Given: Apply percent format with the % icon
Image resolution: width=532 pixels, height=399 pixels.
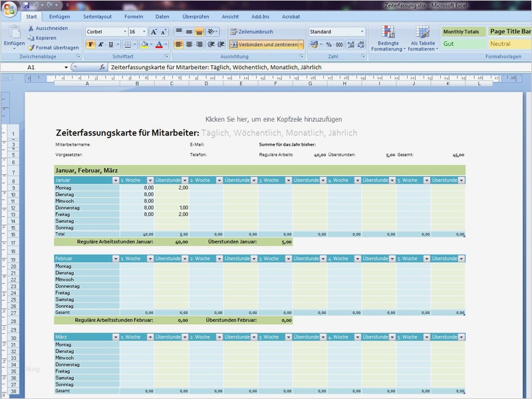Looking at the screenshot, I should click(x=329, y=45).
